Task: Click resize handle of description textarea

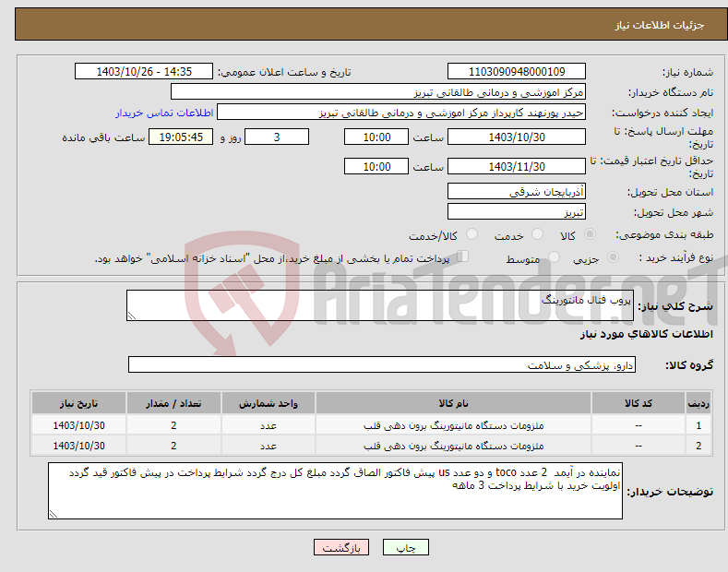Action: (132, 316)
